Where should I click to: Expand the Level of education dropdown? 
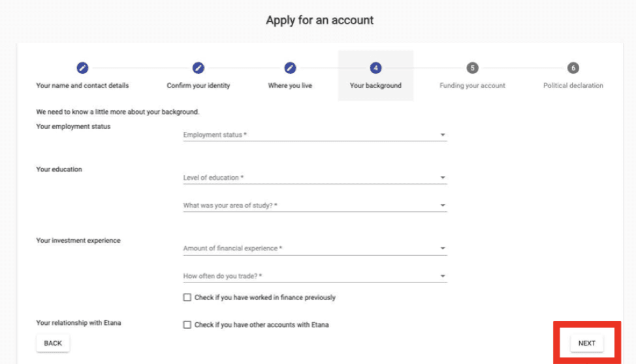(x=315, y=177)
